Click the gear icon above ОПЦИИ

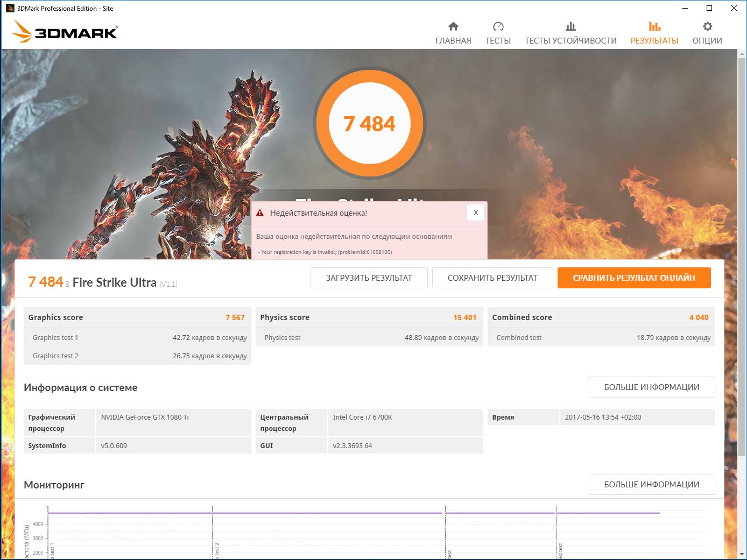click(x=707, y=26)
